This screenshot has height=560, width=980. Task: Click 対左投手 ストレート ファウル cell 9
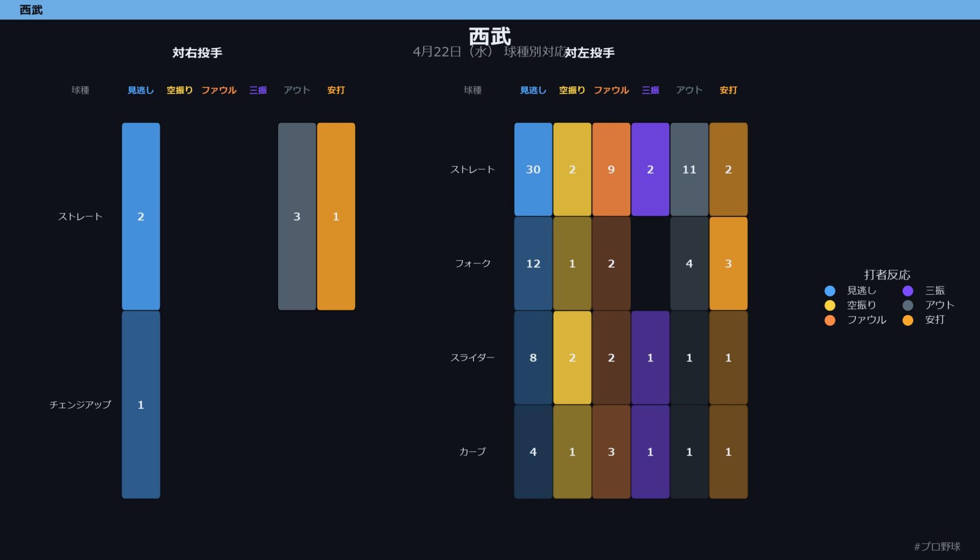[x=611, y=169]
